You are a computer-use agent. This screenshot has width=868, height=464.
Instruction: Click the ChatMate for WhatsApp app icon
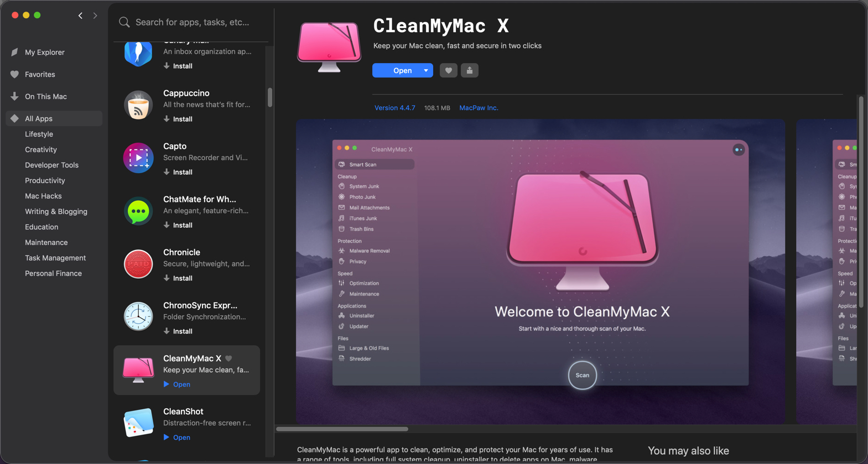click(x=138, y=211)
